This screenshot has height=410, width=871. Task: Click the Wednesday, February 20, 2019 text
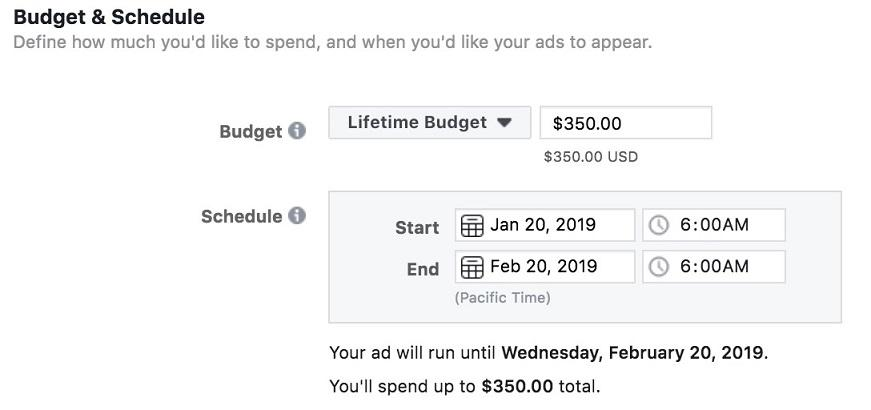[633, 352]
